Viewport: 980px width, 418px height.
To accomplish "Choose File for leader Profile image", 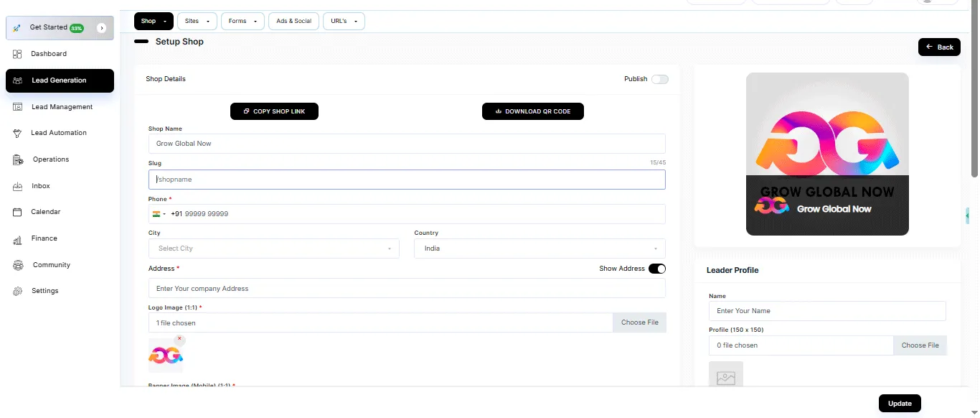I will tap(920, 345).
